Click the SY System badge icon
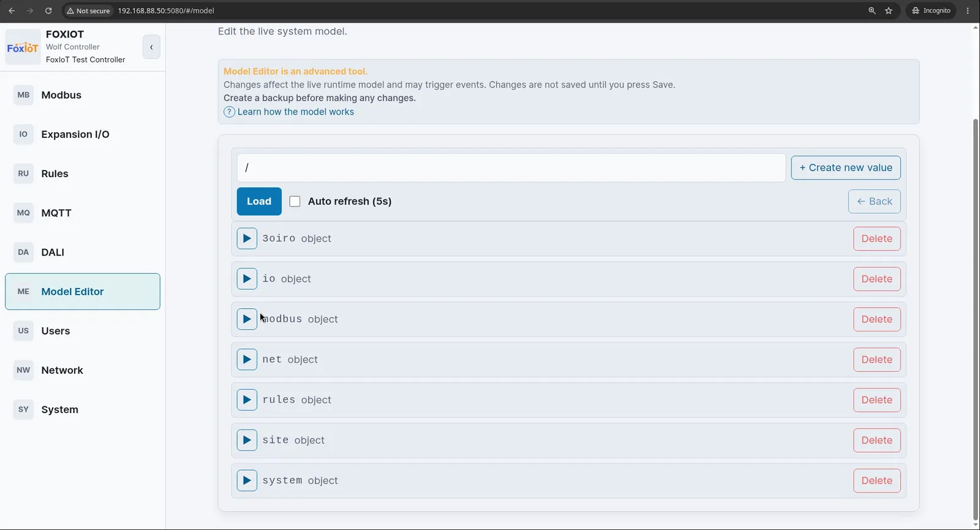Image resolution: width=980 pixels, height=530 pixels. (23, 409)
